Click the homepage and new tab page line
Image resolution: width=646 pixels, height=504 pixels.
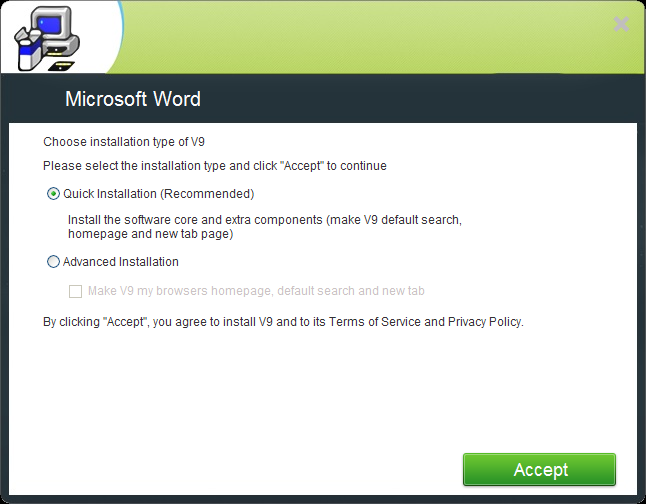click(x=150, y=234)
